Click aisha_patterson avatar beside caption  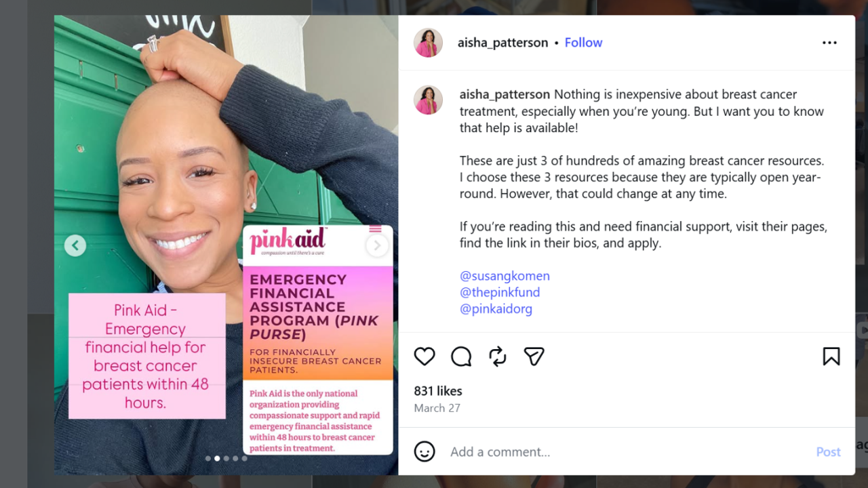(x=429, y=100)
